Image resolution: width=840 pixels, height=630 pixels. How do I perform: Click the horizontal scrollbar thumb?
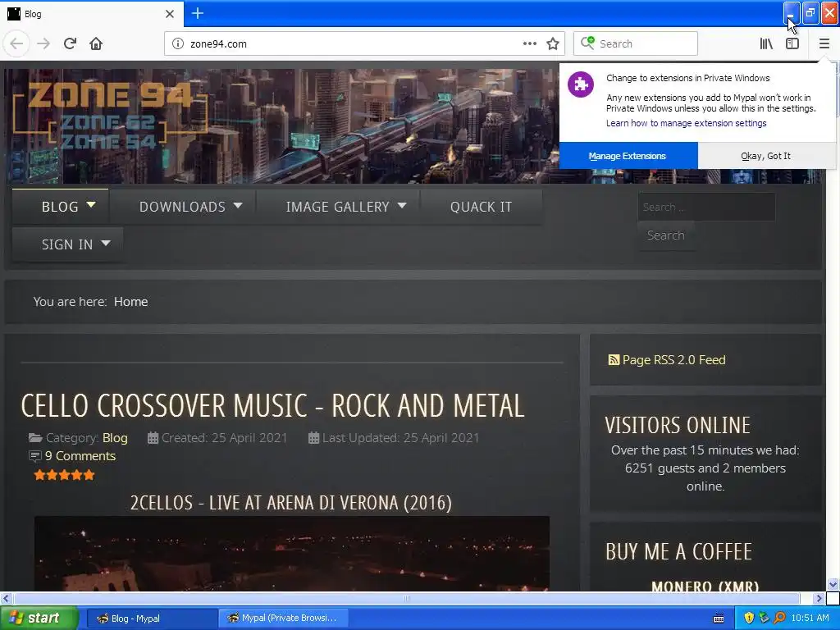pos(406,598)
